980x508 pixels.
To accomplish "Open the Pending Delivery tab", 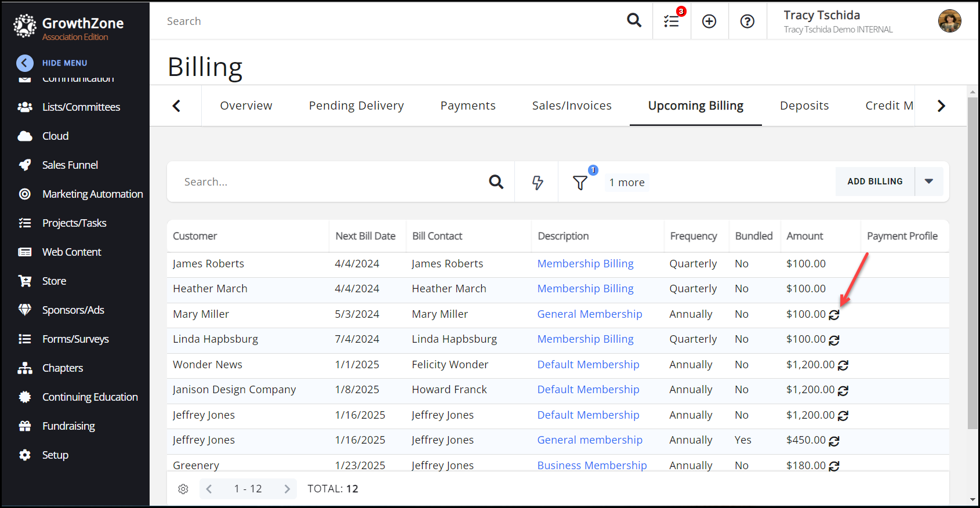I will click(356, 106).
